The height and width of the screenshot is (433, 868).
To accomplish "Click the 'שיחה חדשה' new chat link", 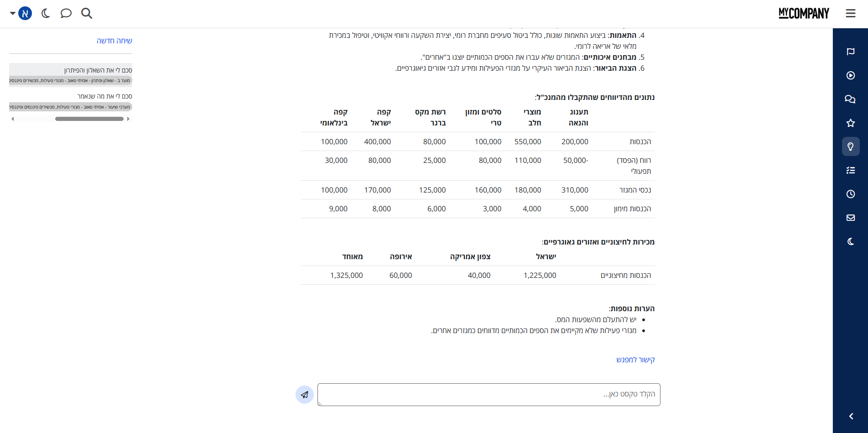I will (114, 41).
